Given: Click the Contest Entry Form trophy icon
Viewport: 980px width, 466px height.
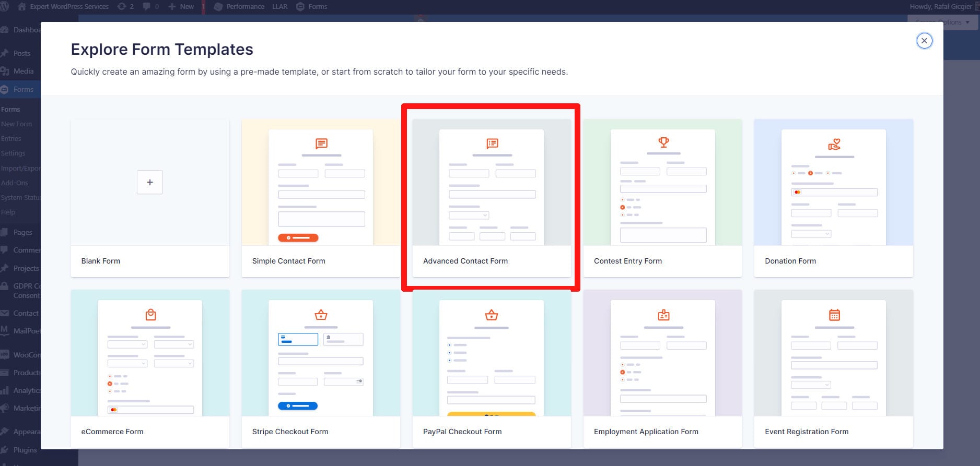Looking at the screenshot, I should [x=663, y=142].
